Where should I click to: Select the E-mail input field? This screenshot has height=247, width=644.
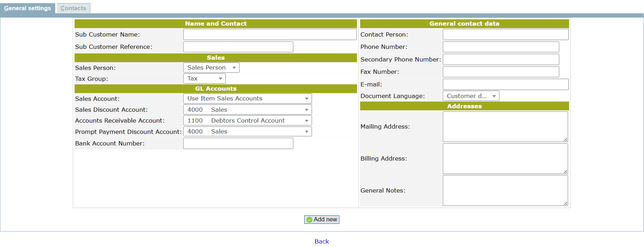tap(505, 84)
